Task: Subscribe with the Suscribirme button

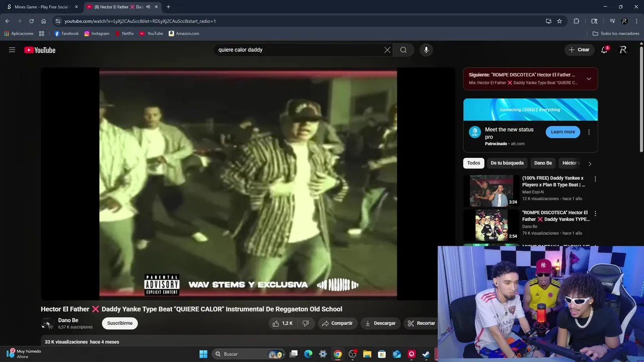Action: [x=120, y=323]
